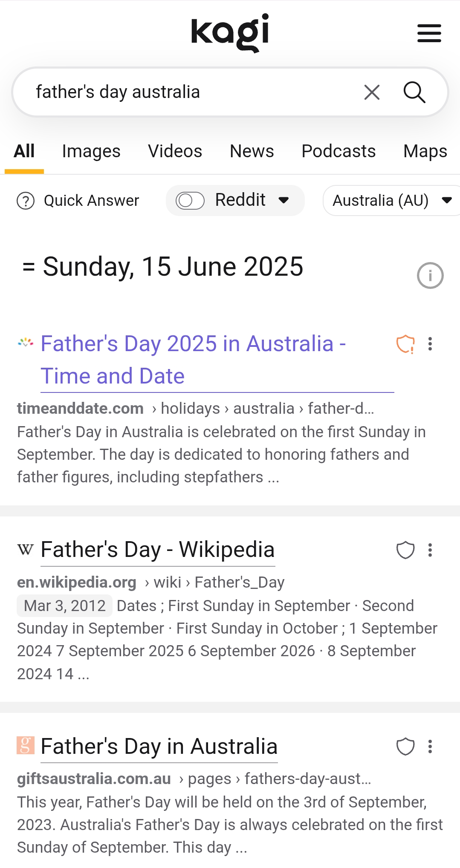
Task: Clear the search query text
Action: coord(372,92)
